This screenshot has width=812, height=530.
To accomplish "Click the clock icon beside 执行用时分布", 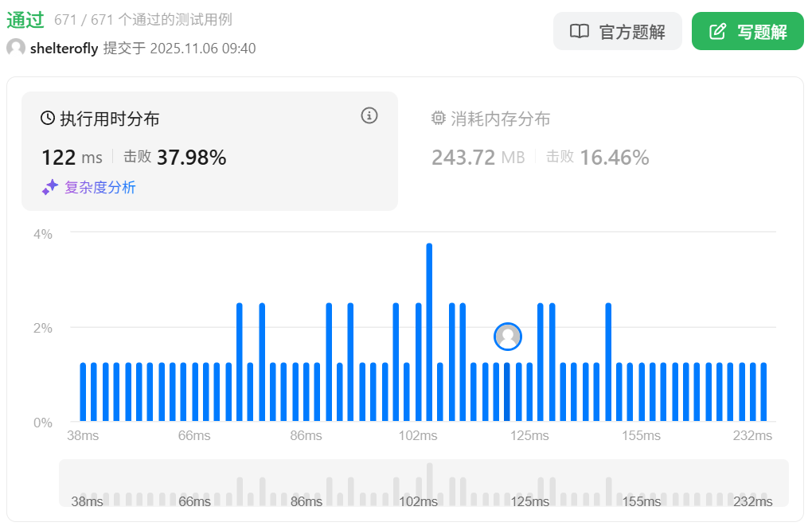I will 48,119.
